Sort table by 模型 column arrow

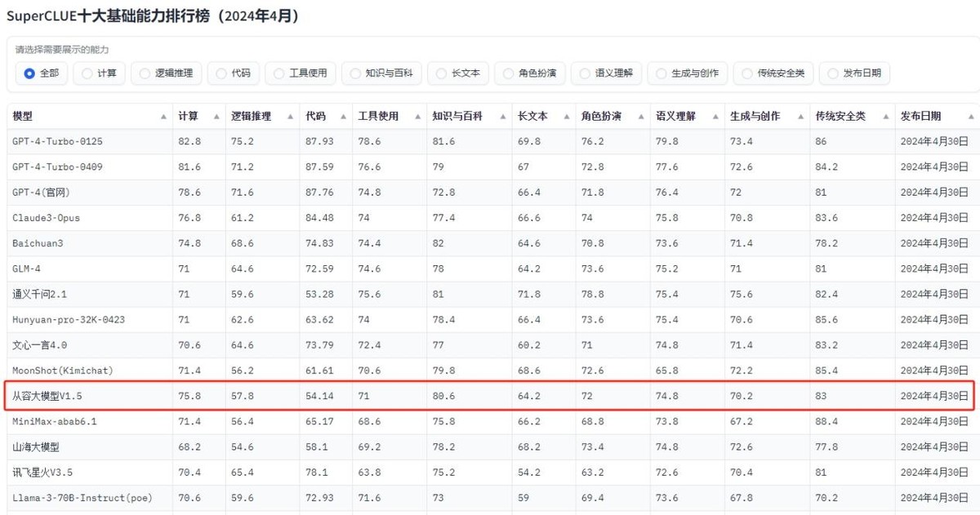coord(163,117)
